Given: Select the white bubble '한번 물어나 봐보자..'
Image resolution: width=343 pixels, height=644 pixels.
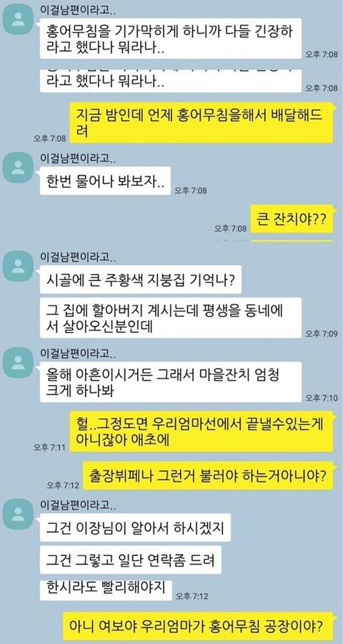Looking at the screenshot, I should (x=105, y=180).
